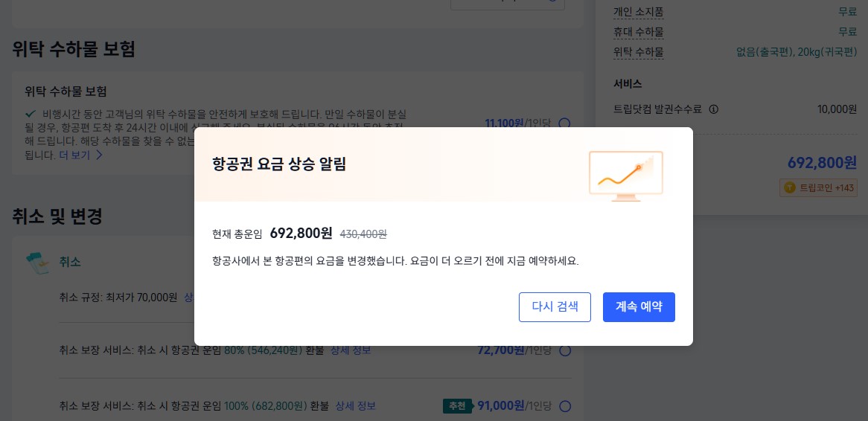Open 상세 정보 for 80% refund service
The width and height of the screenshot is (868, 421).
click(351, 350)
